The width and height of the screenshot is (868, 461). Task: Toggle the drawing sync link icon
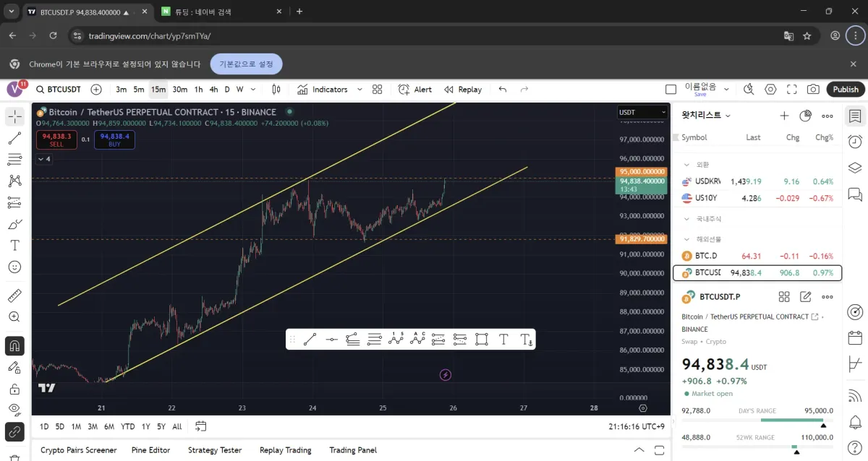tap(14, 432)
